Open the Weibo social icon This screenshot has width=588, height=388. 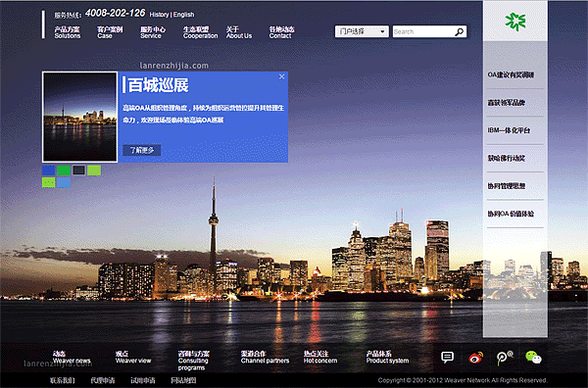point(476,358)
